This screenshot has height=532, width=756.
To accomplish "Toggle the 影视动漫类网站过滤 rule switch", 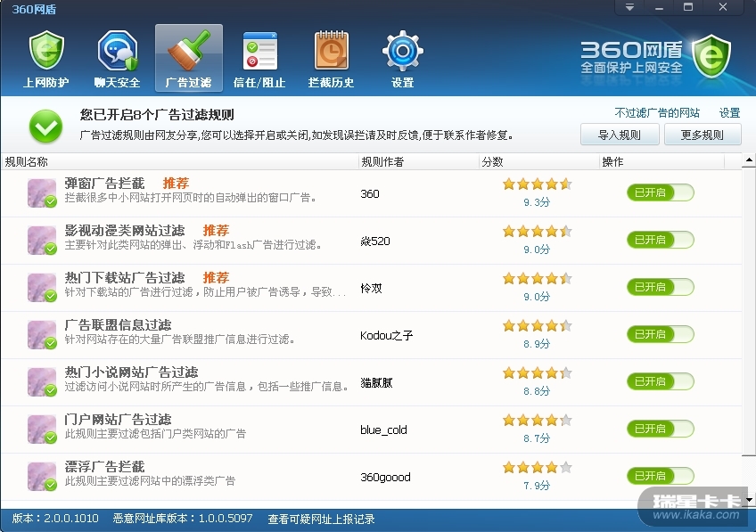I will 661,240.
